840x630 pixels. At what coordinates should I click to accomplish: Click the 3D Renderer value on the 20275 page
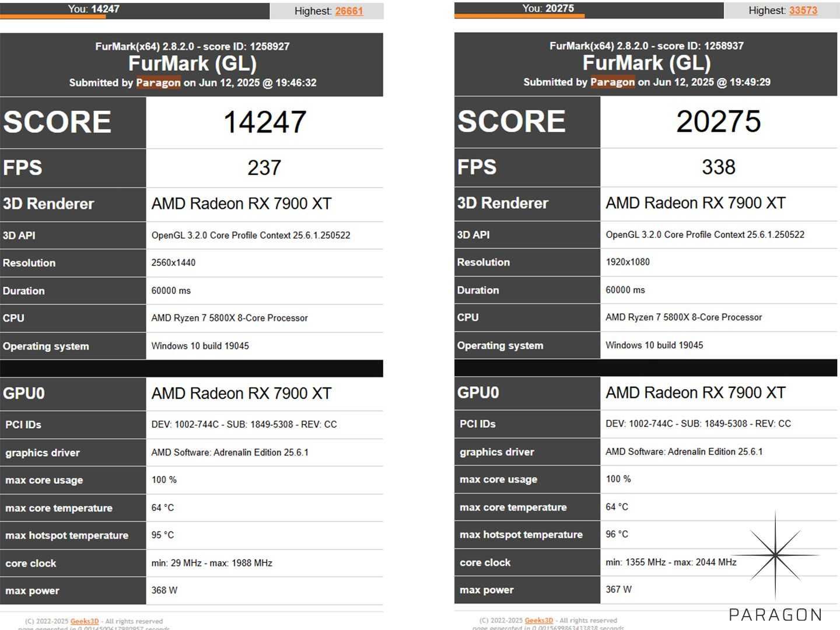tap(696, 203)
